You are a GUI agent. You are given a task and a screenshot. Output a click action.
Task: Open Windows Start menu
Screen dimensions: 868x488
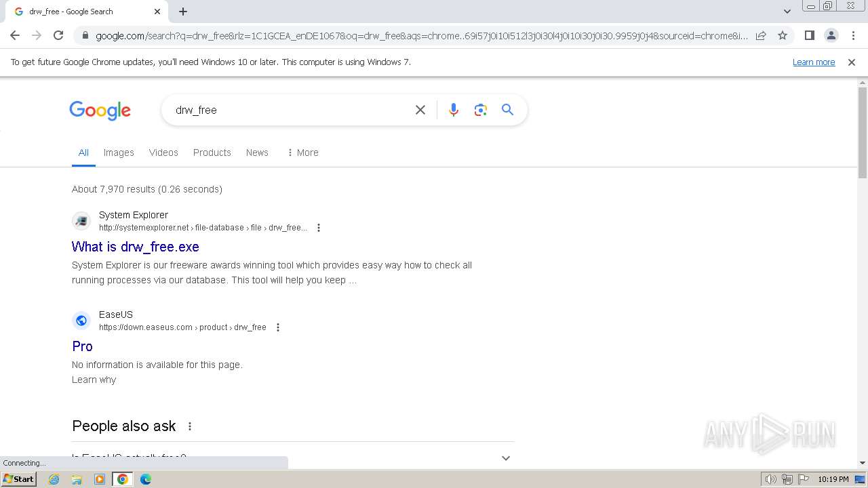coord(18,479)
